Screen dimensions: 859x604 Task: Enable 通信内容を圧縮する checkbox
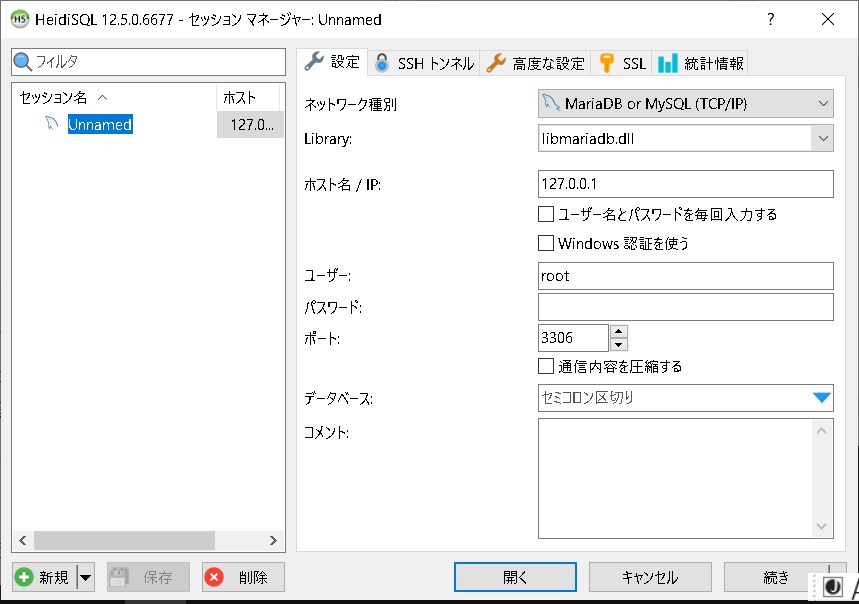[x=546, y=366]
